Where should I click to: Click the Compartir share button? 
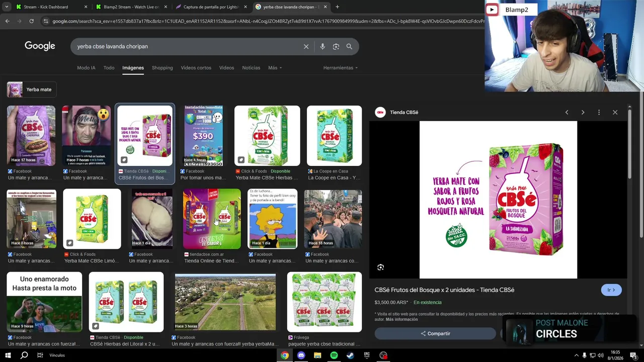(x=435, y=333)
